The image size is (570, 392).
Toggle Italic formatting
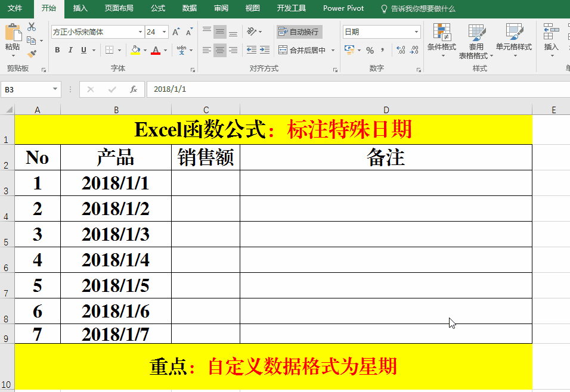tap(70, 51)
